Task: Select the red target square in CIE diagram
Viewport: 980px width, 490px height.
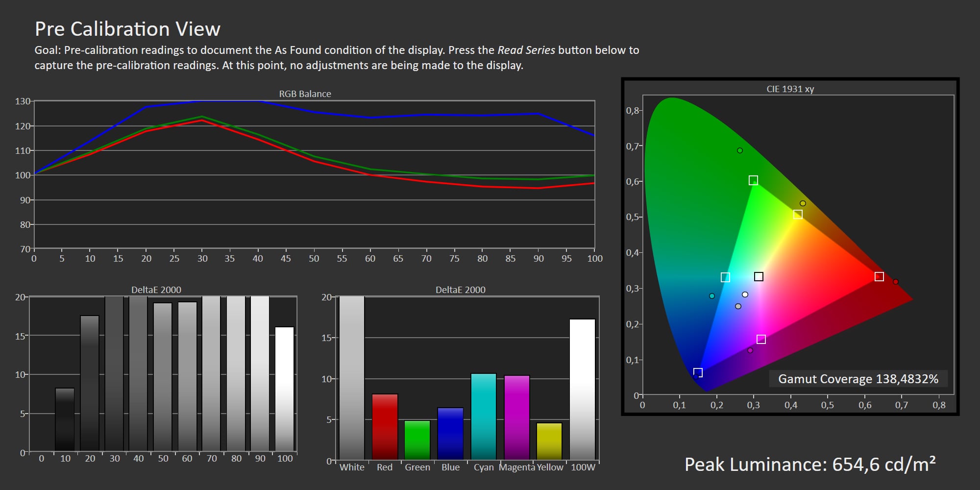Action: click(879, 277)
